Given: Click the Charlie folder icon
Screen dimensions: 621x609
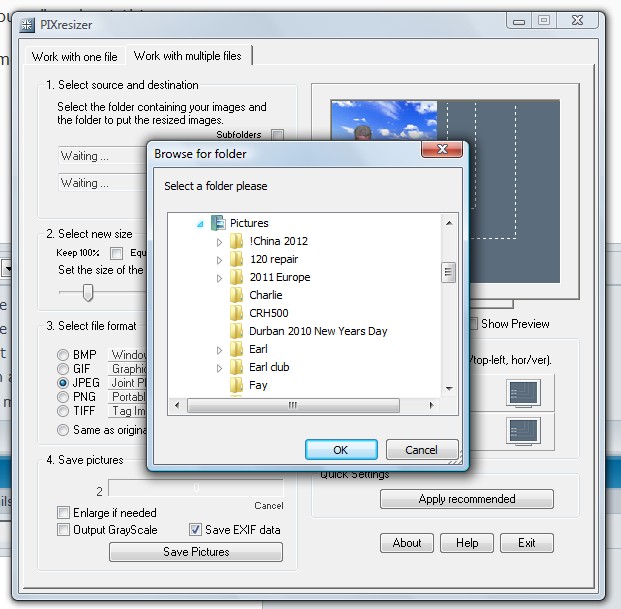Looking at the screenshot, I should (x=236, y=295).
